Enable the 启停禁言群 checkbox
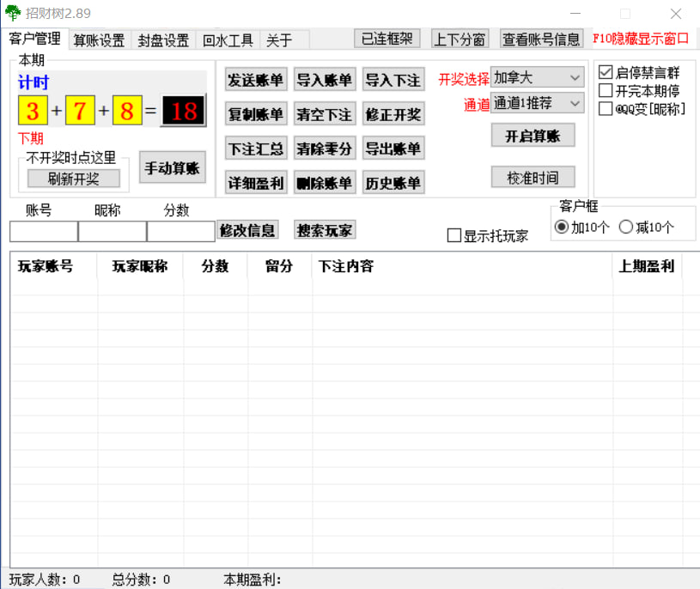 606,73
